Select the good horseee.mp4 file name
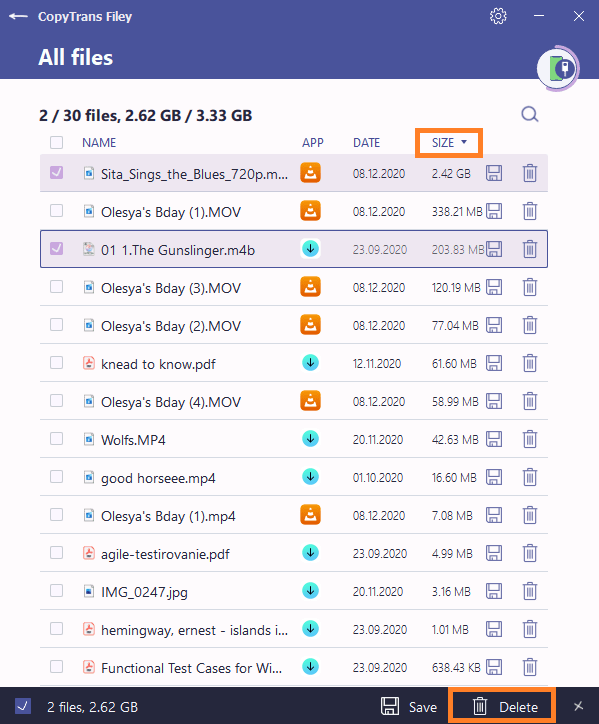 (x=158, y=478)
